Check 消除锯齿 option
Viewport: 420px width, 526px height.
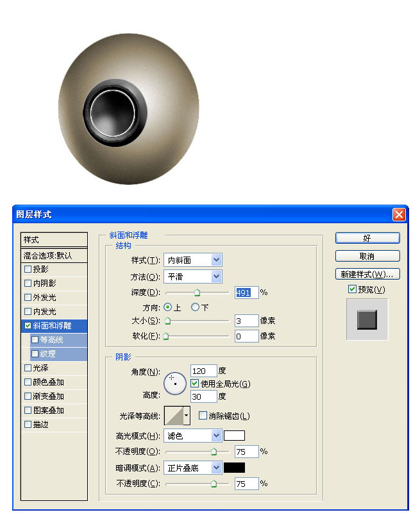point(203,416)
